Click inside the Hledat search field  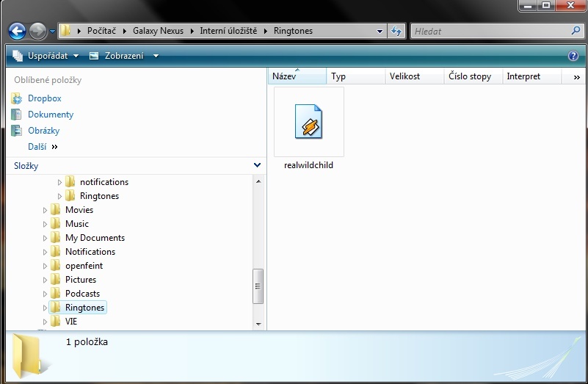tap(488, 32)
